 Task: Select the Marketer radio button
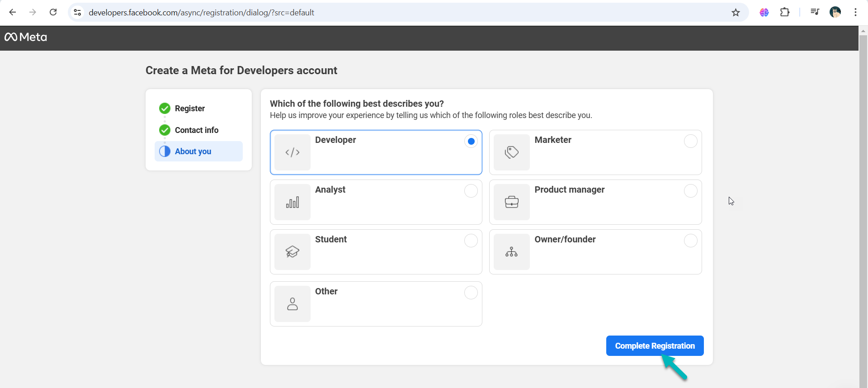tap(690, 141)
